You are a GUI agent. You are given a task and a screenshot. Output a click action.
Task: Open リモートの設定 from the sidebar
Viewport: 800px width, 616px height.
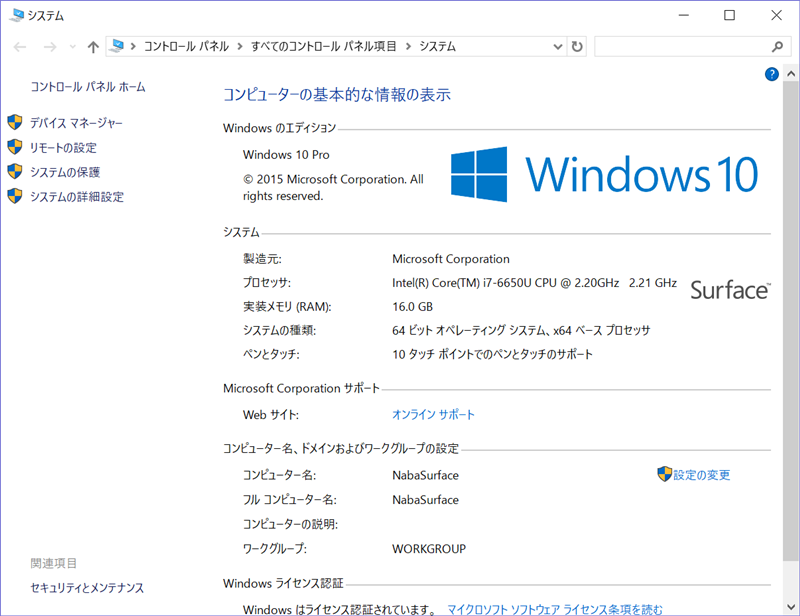pos(63,147)
